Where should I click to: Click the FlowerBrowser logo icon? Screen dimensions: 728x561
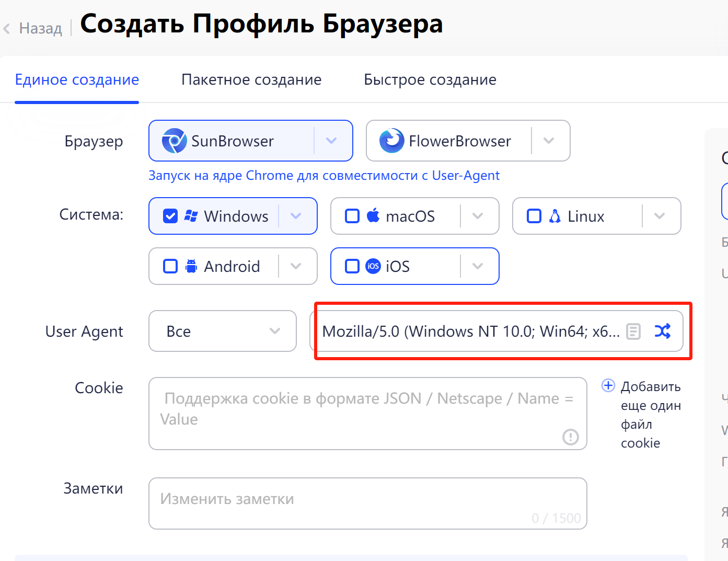(391, 141)
